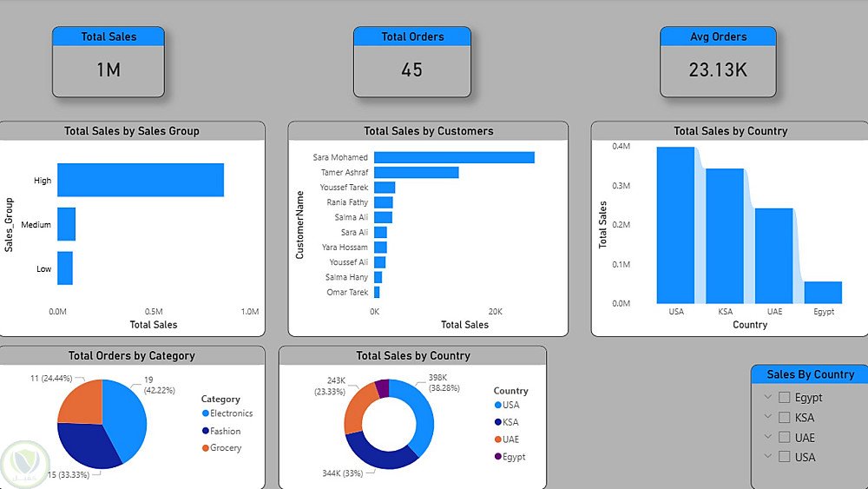Image resolution: width=868 pixels, height=489 pixels.
Task: Click the Electronics legend color dot
Action: [206, 413]
